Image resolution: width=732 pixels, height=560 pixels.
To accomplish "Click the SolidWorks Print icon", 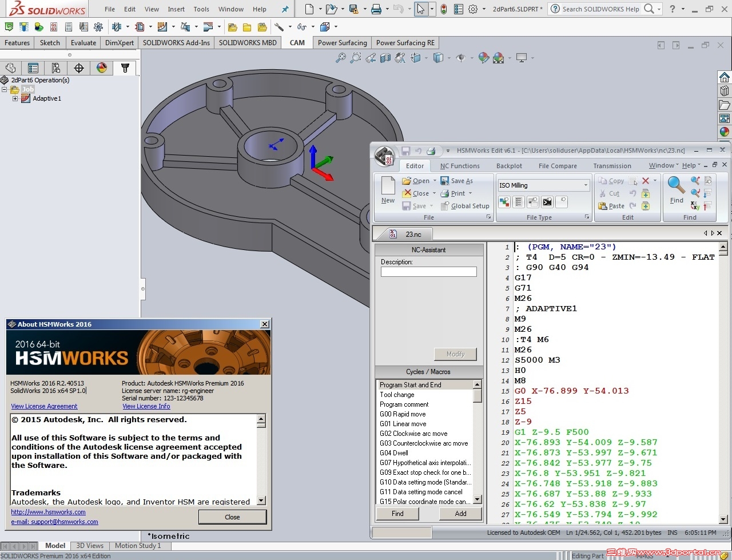I will tap(376, 9).
